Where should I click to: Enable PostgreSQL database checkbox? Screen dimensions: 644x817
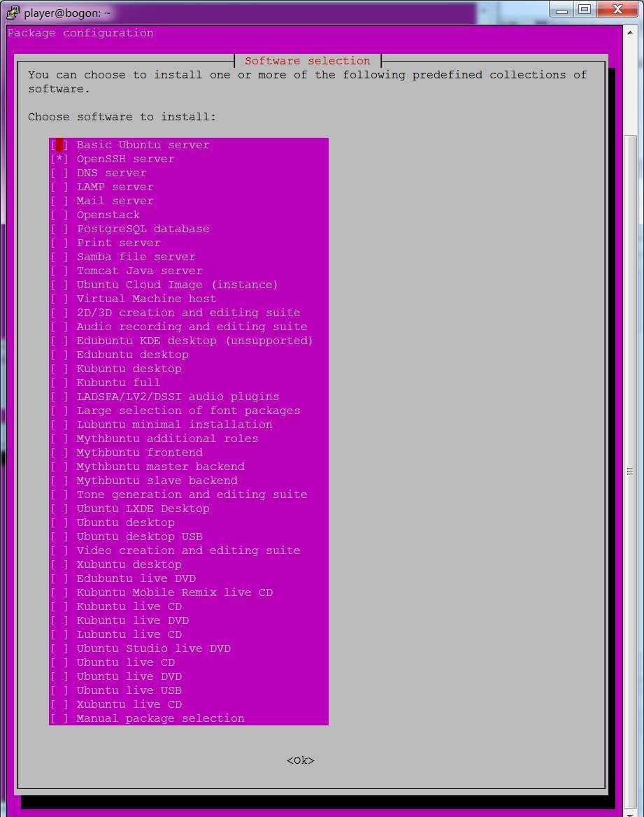(x=59, y=229)
